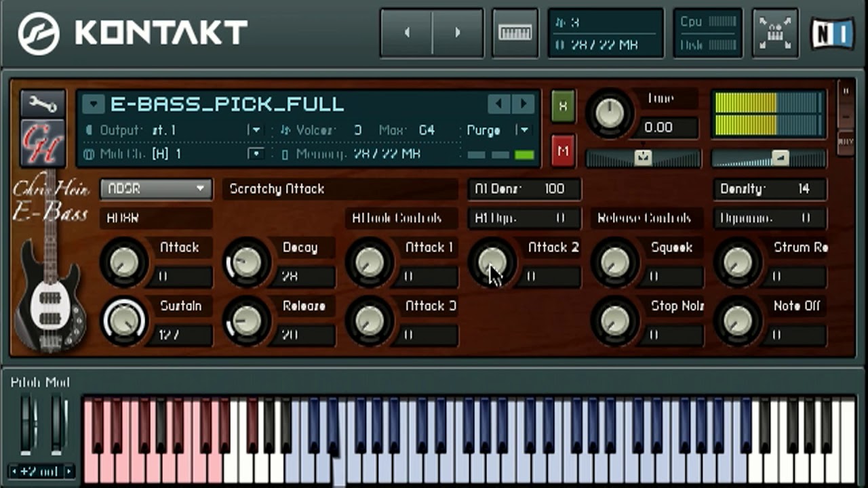Viewport: 868px width, 488px height.
Task: Open Native Instruments NI logo
Action: tap(833, 33)
